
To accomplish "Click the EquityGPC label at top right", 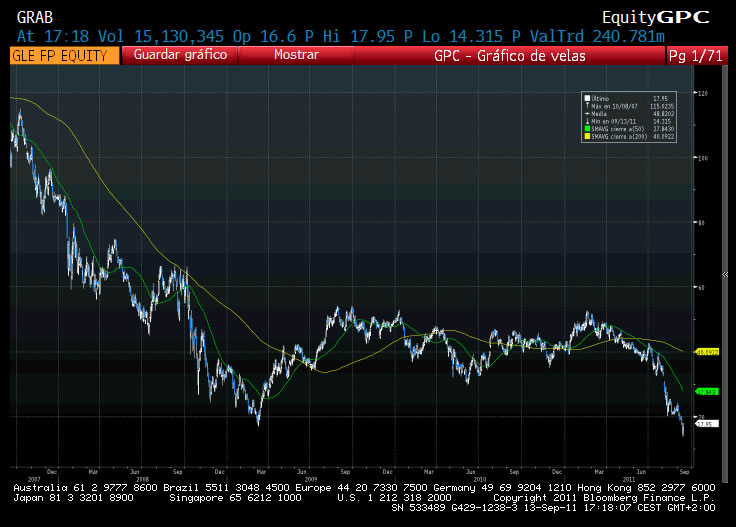I will [x=656, y=17].
